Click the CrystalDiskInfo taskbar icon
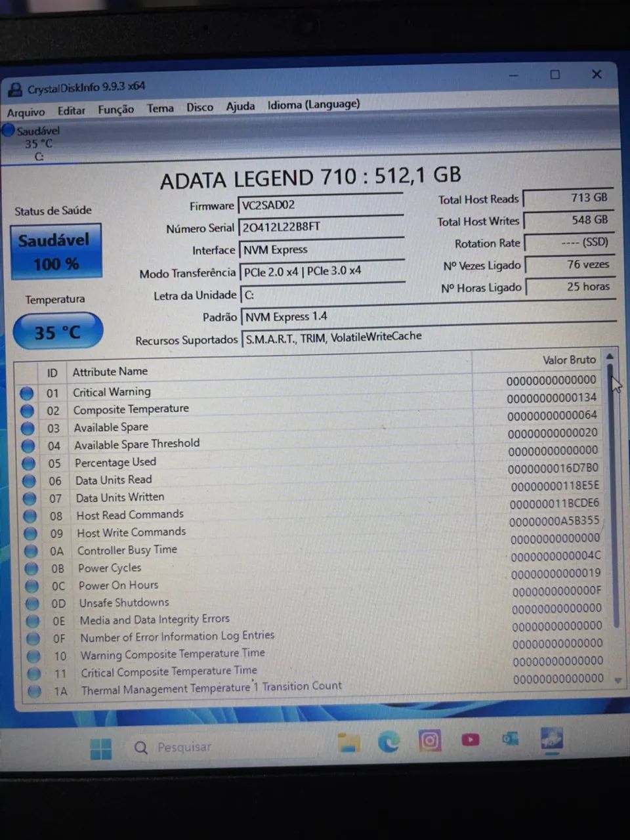Image resolution: width=630 pixels, height=840 pixels. [551, 739]
